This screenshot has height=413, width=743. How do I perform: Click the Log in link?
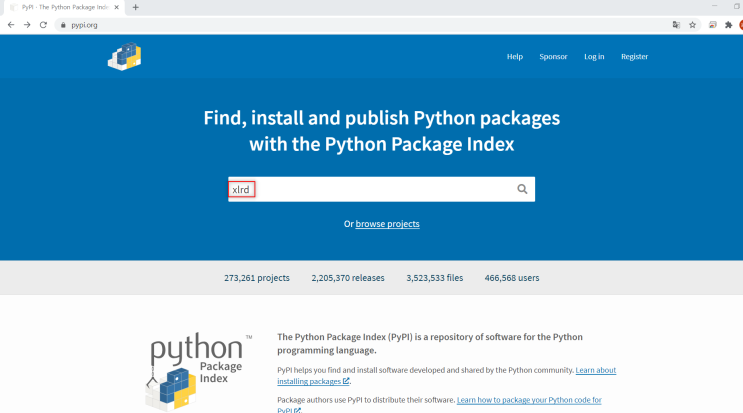coord(594,56)
